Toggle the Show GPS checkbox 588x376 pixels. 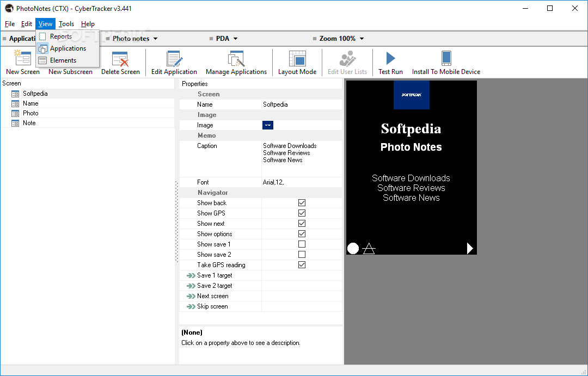(302, 213)
